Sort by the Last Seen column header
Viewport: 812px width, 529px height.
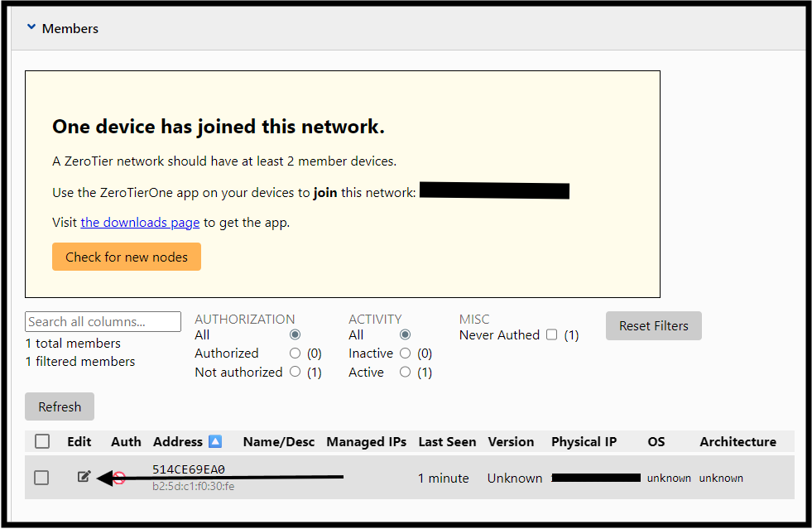coord(447,442)
